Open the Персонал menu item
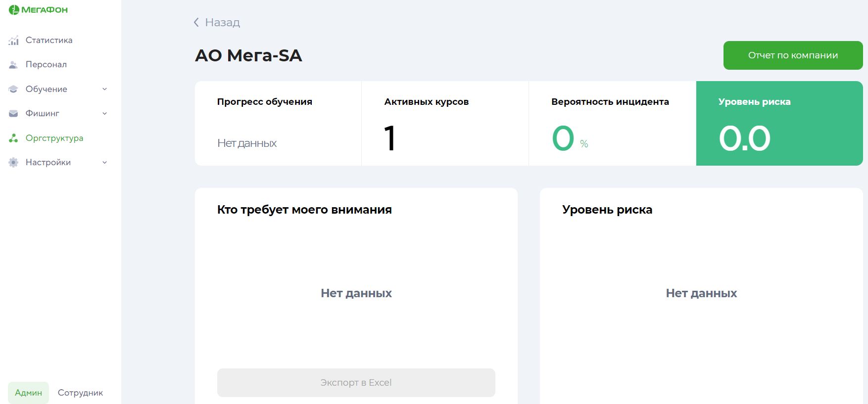The width and height of the screenshot is (868, 404). [x=46, y=64]
